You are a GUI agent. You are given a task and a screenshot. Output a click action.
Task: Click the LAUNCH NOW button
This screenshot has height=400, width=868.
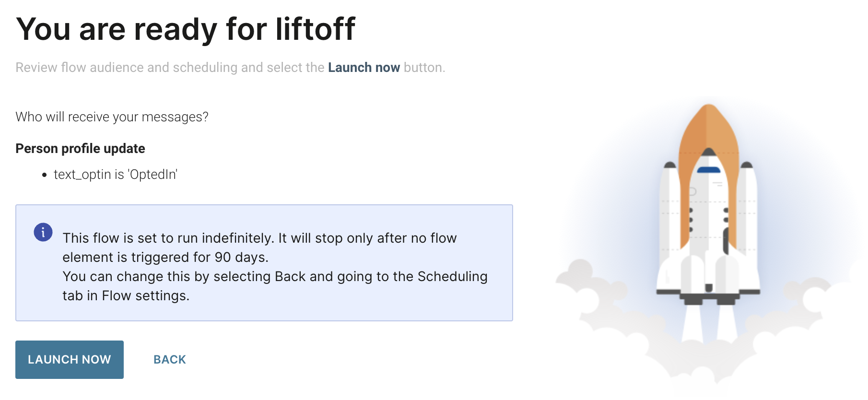pos(70,360)
